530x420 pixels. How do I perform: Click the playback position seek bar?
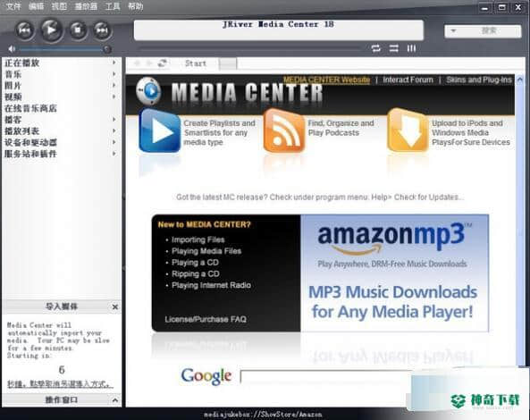(x=250, y=49)
